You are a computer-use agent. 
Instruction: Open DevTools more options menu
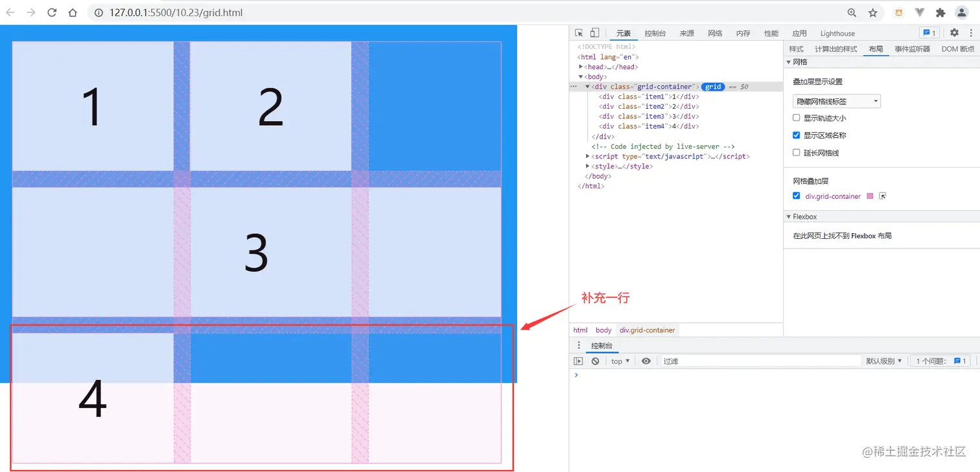[x=970, y=33]
